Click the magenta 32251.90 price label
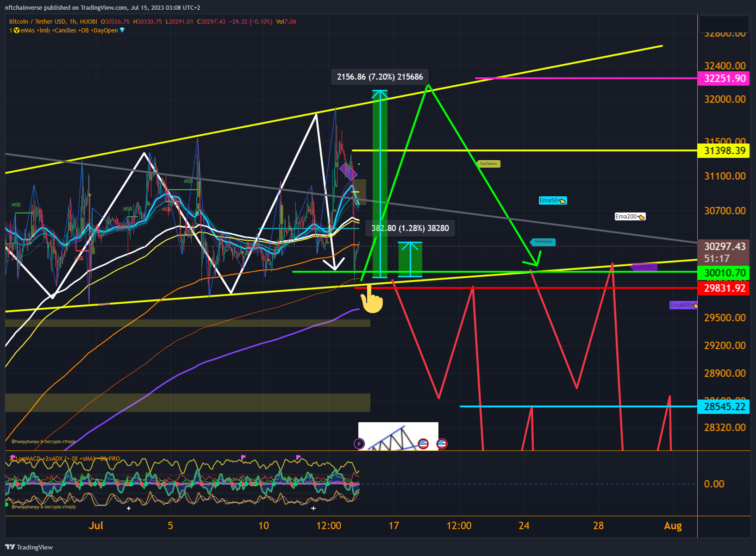 click(725, 78)
